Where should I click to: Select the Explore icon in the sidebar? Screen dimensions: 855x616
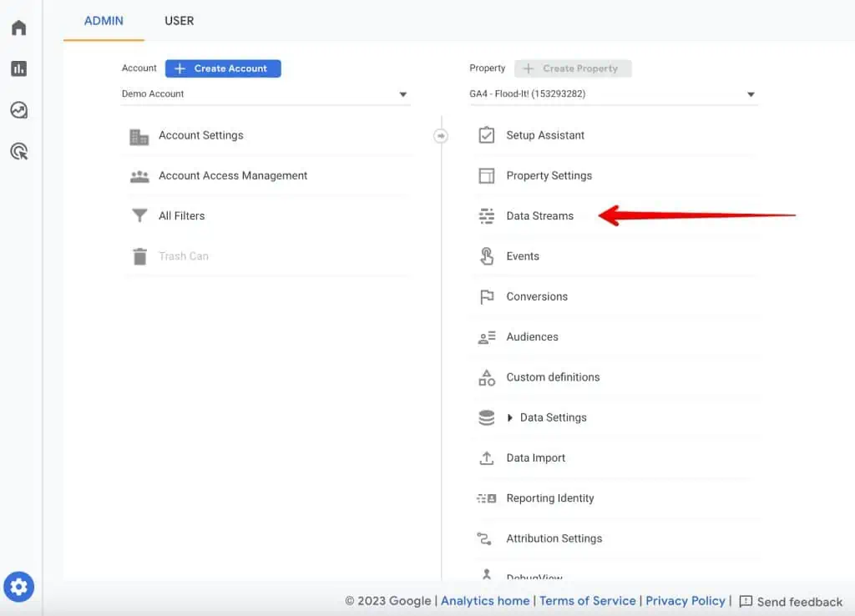[19, 109]
